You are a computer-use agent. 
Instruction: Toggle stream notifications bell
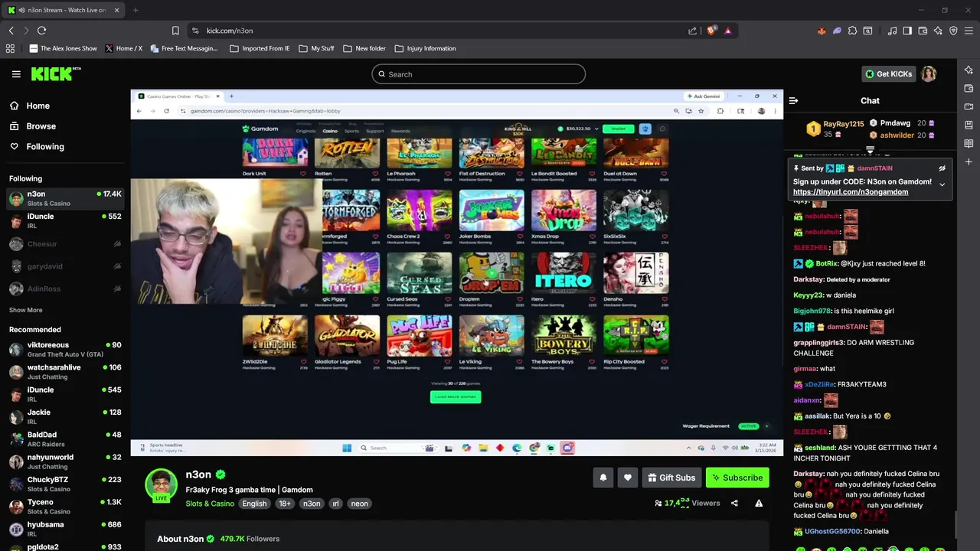(x=603, y=478)
